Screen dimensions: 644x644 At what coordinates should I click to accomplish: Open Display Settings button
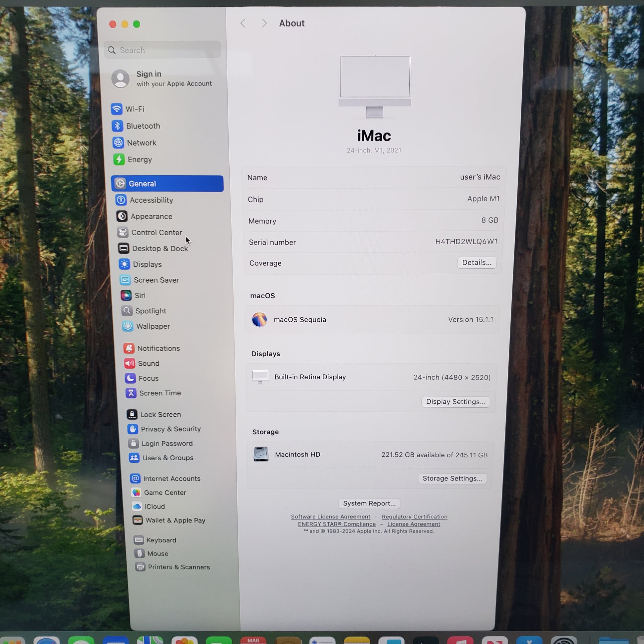[x=455, y=402]
